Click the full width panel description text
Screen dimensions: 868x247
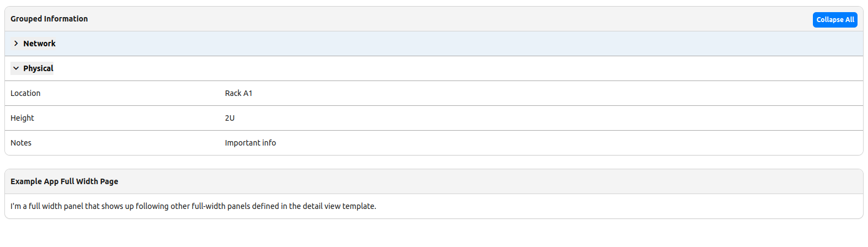tap(193, 206)
